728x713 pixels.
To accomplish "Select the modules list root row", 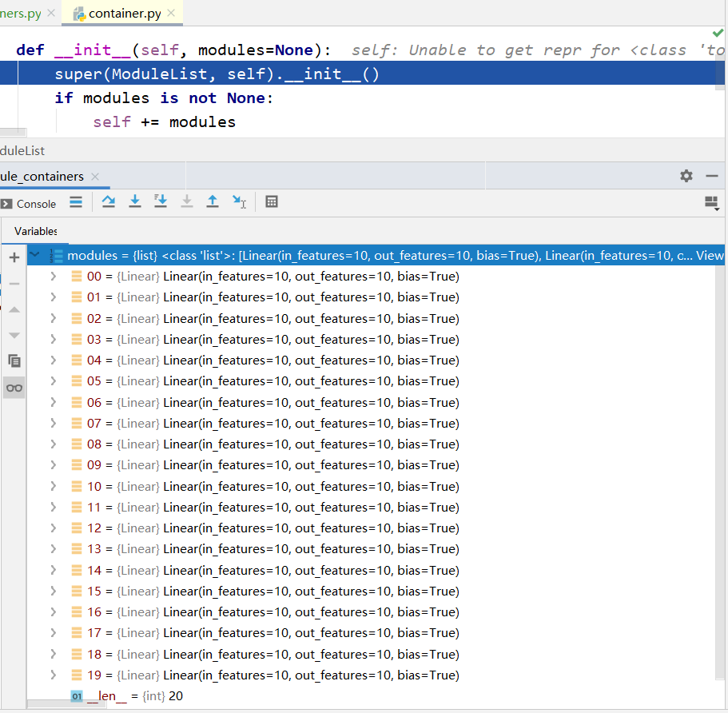I will (x=376, y=256).
